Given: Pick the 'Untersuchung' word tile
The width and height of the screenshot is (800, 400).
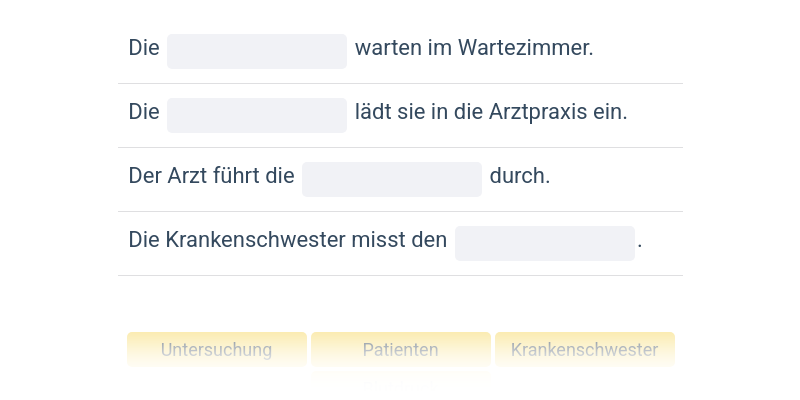Looking at the screenshot, I should pos(217,350).
